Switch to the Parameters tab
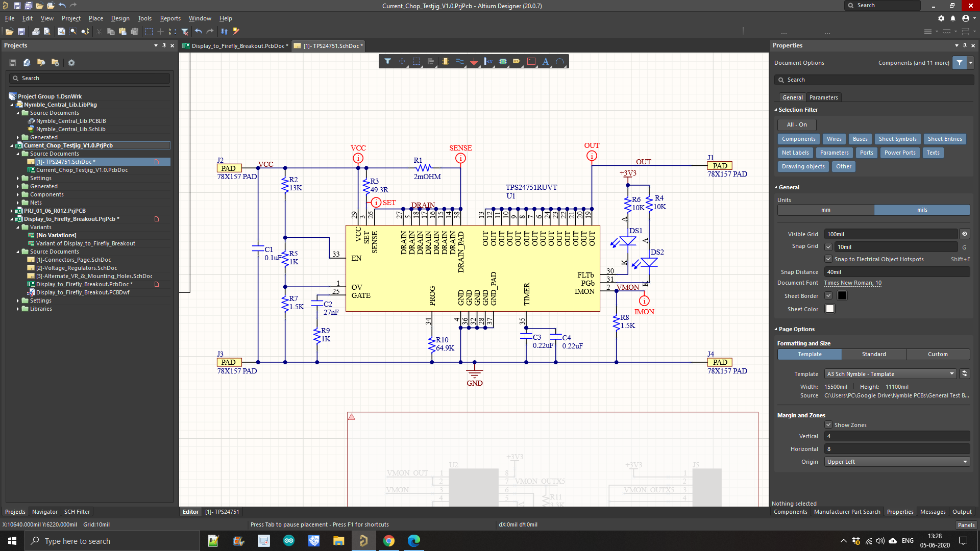The width and height of the screenshot is (980, 551). pyautogui.click(x=823, y=97)
